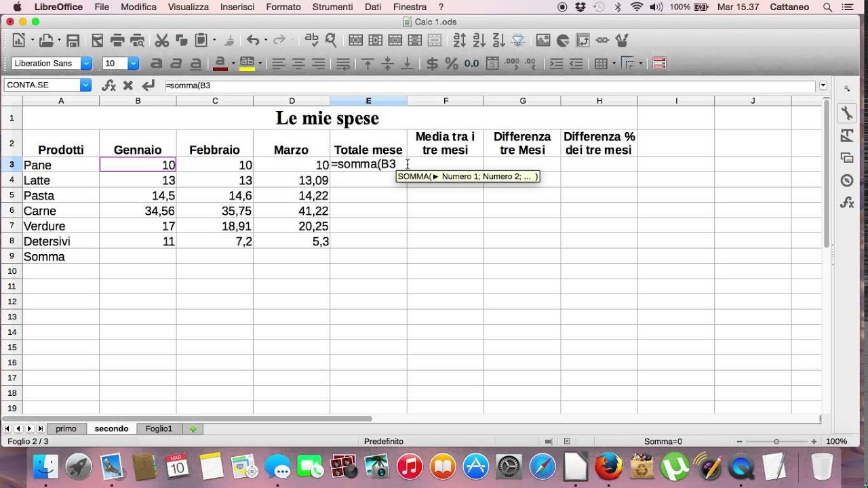Toggle align right
Image resolution: width=868 pixels, height=488 pixels.
click(x=317, y=64)
